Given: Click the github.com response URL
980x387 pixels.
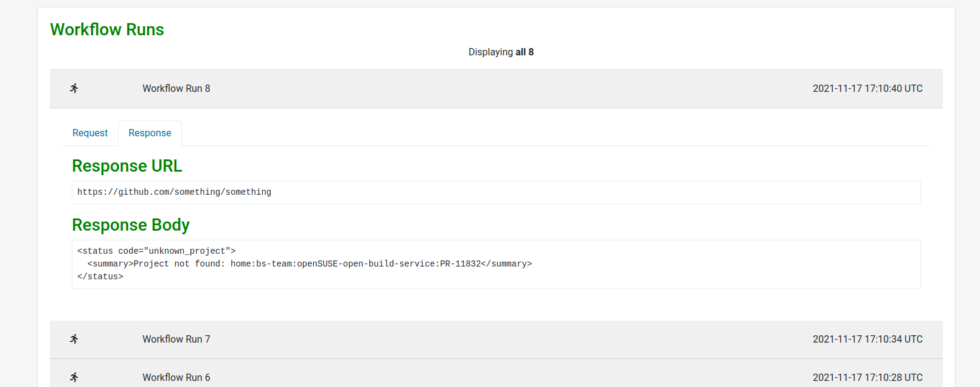Looking at the screenshot, I should (174, 192).
